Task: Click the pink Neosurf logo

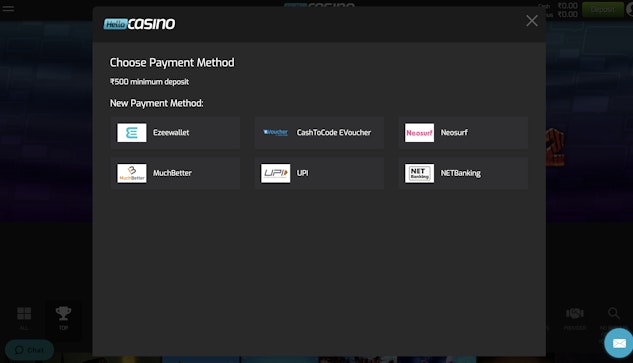Action: tap(419, 133)
